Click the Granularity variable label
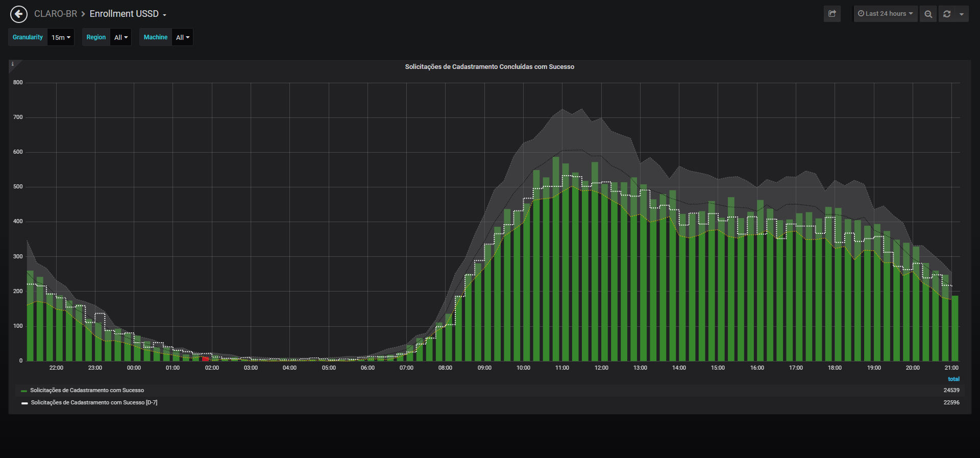This screenshot has height=458, width=980. pyautogui.click(x=28, y=37)
